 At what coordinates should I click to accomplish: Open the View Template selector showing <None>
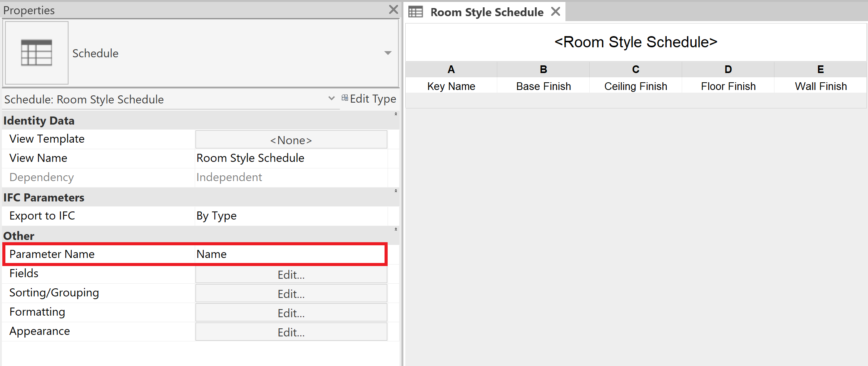(291, 140)
